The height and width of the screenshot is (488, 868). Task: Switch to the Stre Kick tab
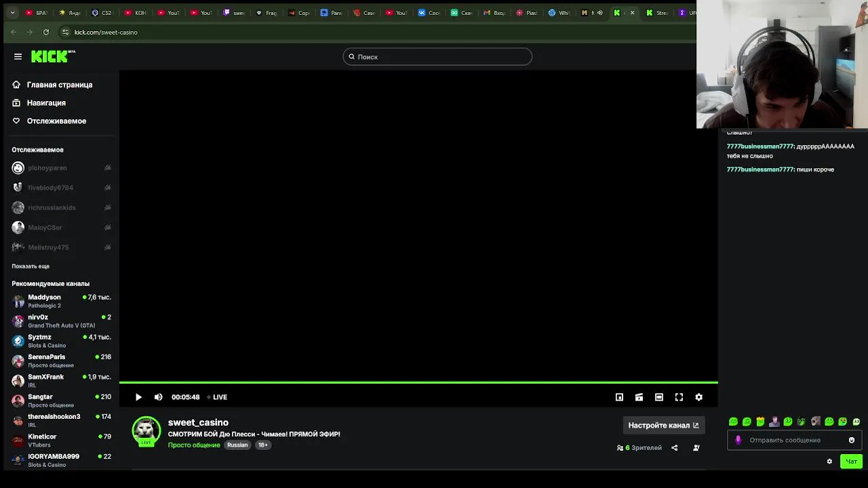point(657,13)
